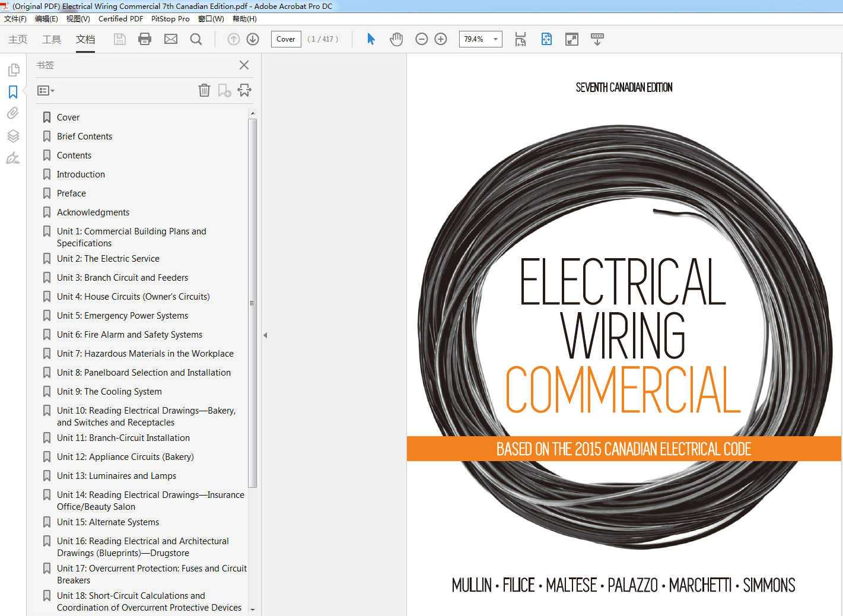Switch to 文档 tab
Image resolution: width=843 pixels, height=616 pixels.
85,39
